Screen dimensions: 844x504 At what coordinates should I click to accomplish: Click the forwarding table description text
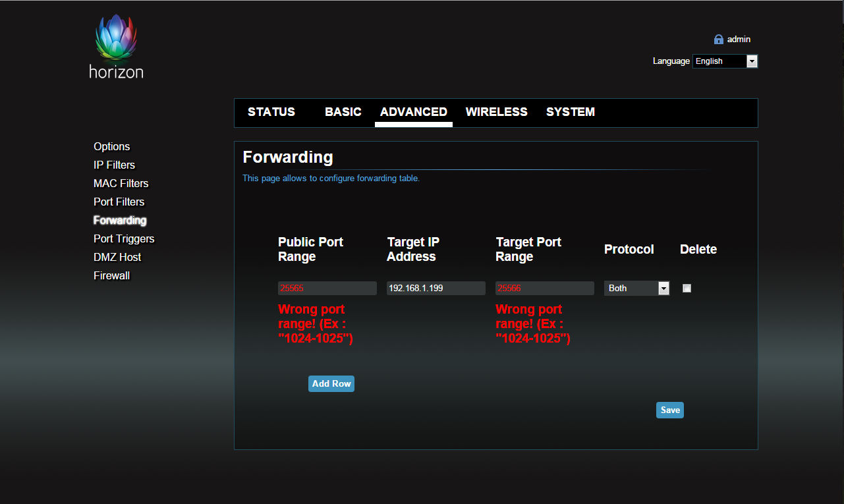(x=331, y=178)
